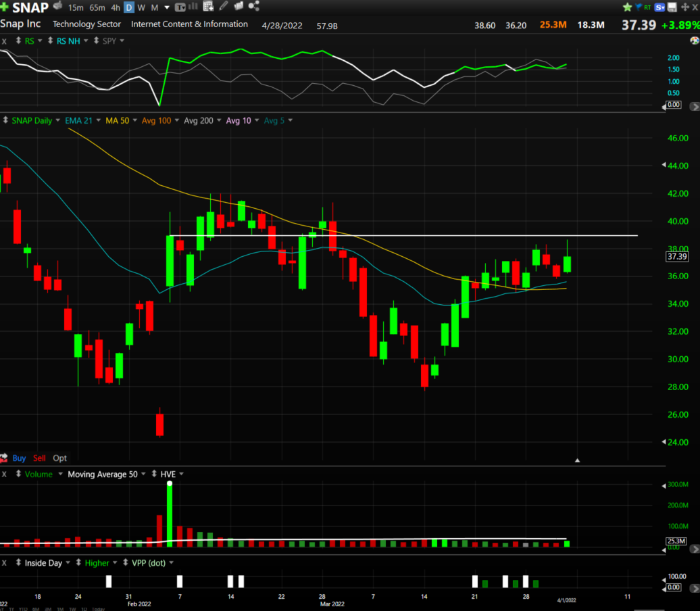Click the icon right of SNAP ticker
The image size is (700, 611).
(x=58, y=6)
